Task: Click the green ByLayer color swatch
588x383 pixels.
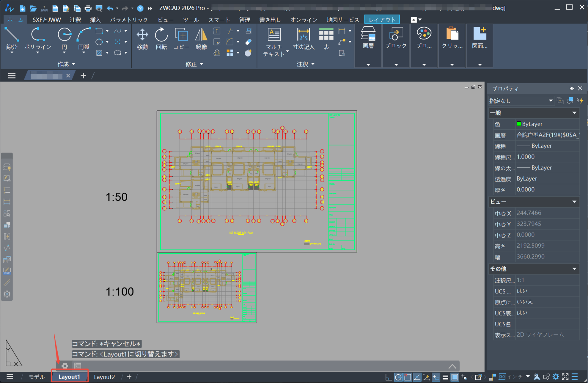Action: pos(519,124)
